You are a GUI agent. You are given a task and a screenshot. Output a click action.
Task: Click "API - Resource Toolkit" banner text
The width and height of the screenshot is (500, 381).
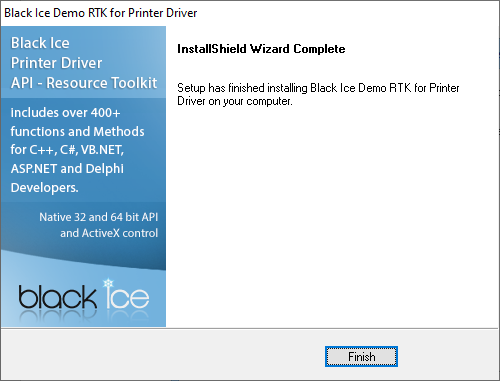point(84,83)
